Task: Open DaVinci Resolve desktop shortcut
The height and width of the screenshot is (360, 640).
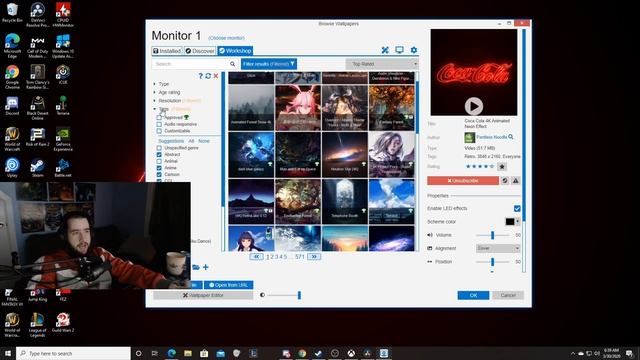Action: (38, 15)
